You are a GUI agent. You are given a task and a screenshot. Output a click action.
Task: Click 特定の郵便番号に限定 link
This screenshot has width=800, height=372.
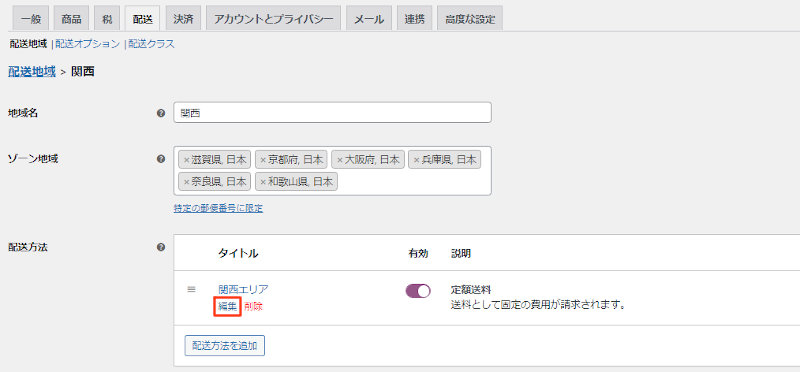click(x=218, y=208)
